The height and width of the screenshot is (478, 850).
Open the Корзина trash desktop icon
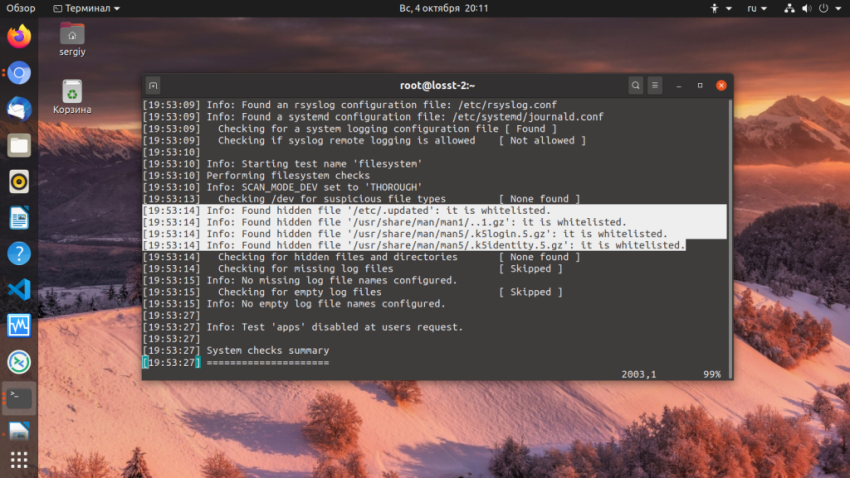[x=72, y=97]
